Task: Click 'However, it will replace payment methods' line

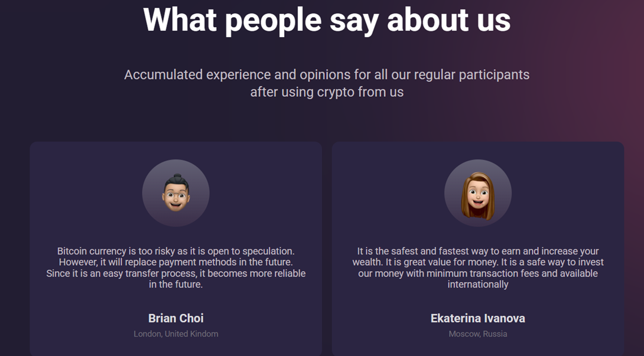Action: click(x=176, y=262)
